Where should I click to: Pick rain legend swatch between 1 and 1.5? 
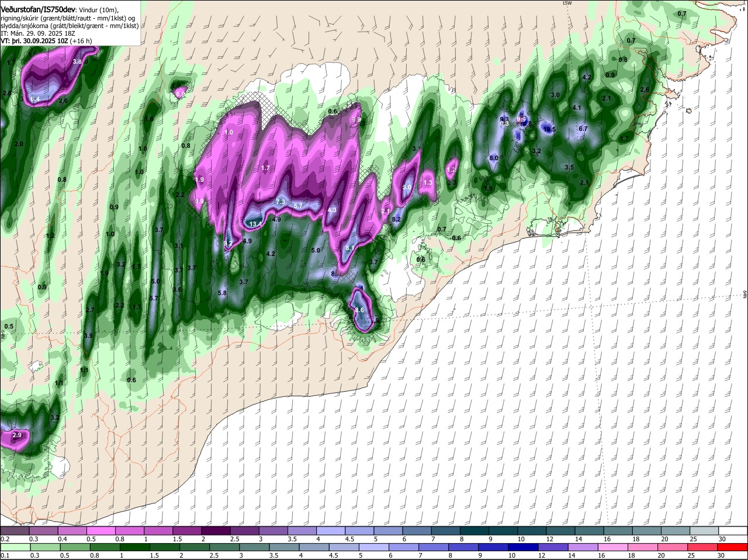(x=135, y=547)
